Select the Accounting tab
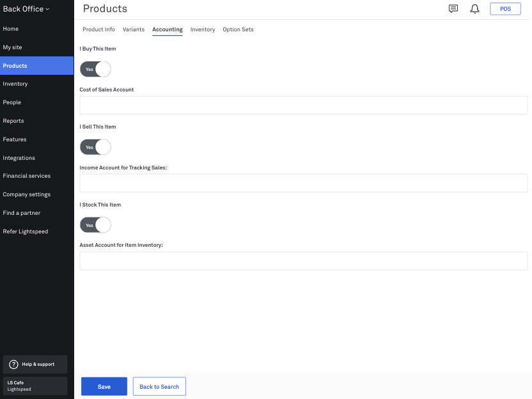532x399 pixels. (x=168, y=29)
